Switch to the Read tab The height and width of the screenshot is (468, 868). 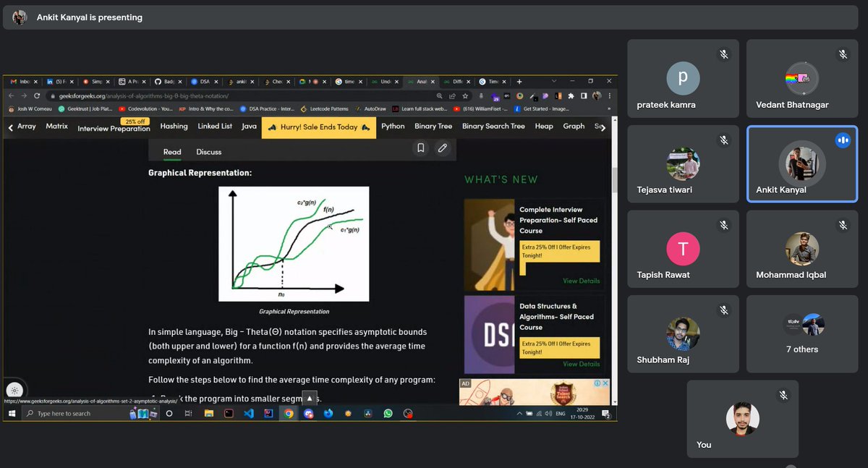click(x=172, y=152)
